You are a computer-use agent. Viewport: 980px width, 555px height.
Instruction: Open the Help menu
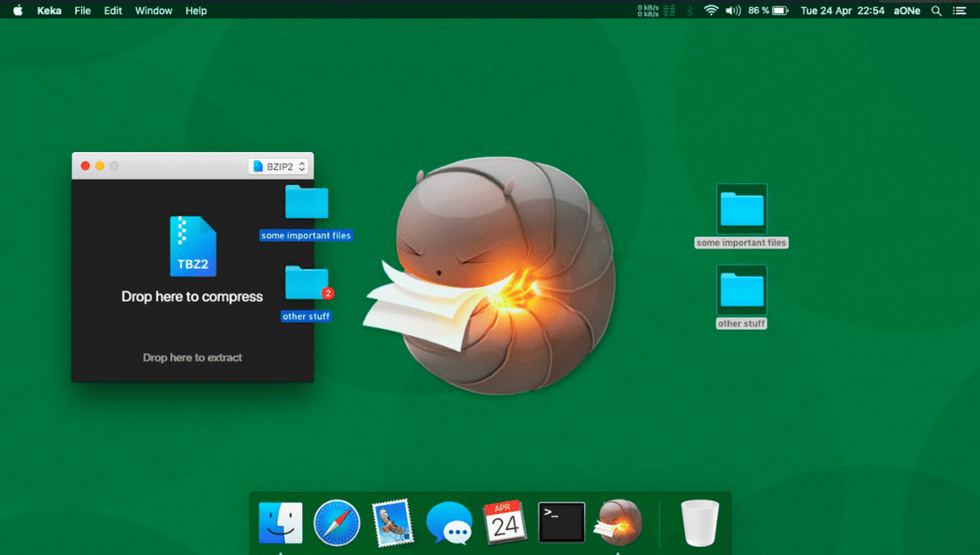(x=196, y=11)
